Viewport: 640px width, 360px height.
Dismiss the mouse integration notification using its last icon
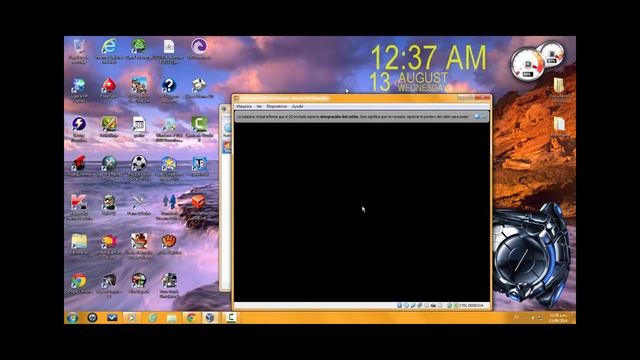pyautogui.click(x=483, y=117)
